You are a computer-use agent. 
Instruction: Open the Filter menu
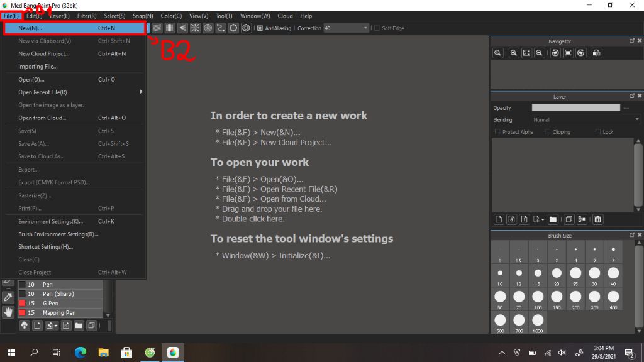tap(87, 16)
